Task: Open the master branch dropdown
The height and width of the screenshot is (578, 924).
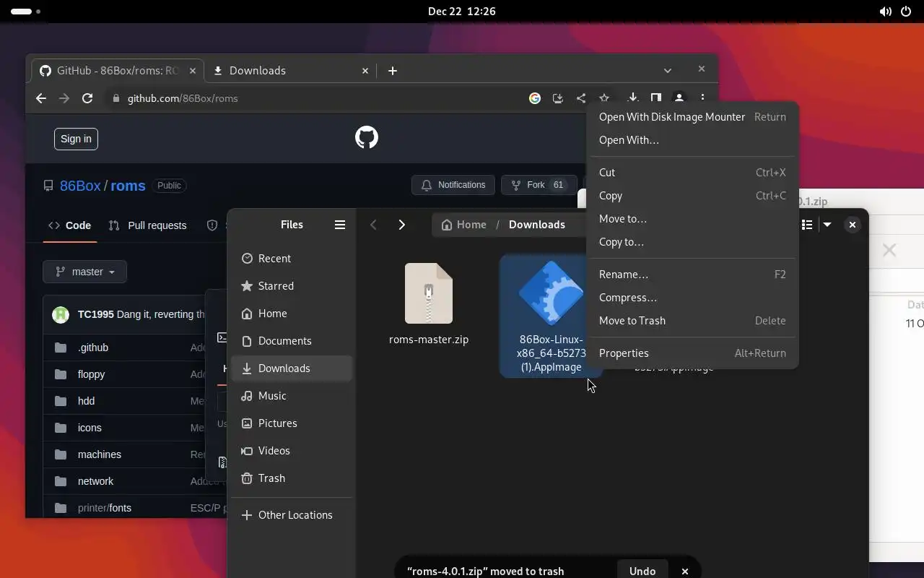Action: click(84, 272)
